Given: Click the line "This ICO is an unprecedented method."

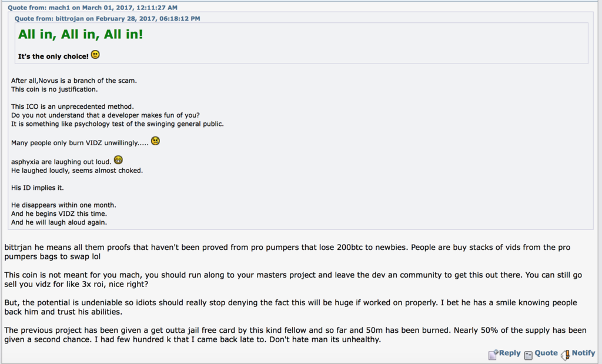Looking at the screenshot, I should 72,107.
